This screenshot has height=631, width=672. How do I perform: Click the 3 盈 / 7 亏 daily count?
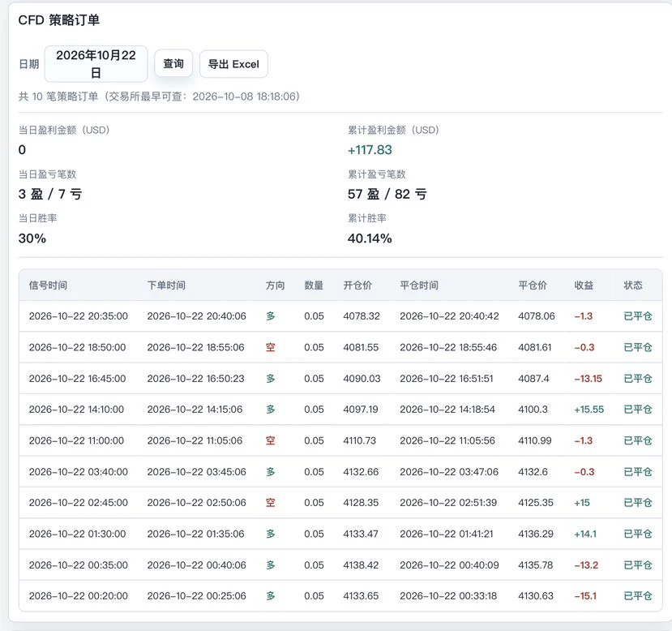click(x=50, y=194)
